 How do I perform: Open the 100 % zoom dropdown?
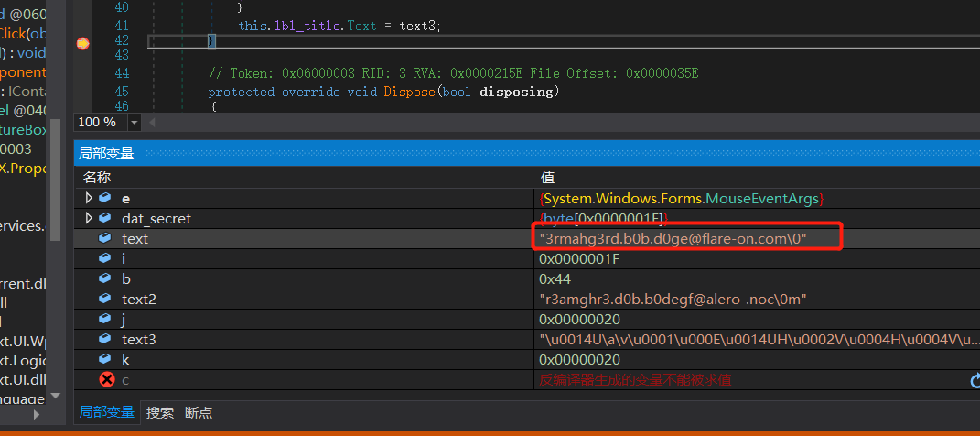tap(135, 123)
